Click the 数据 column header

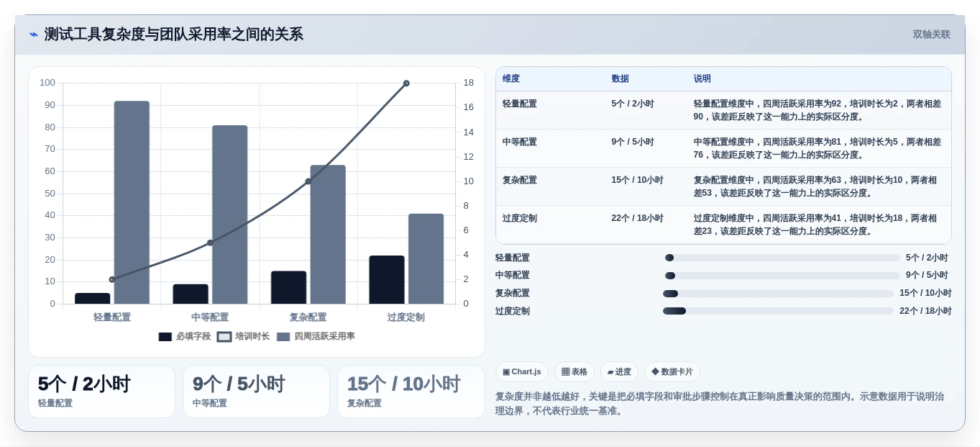point(620,78)
